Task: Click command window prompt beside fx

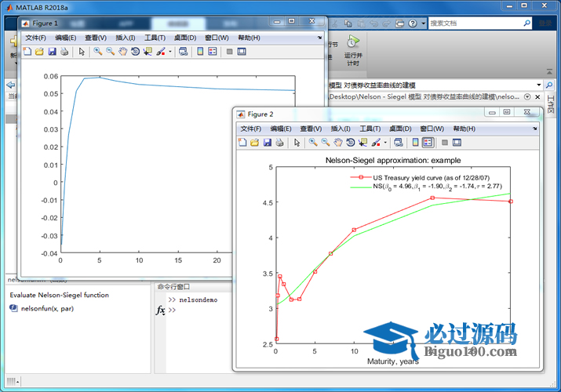Action: pos(172,310)
